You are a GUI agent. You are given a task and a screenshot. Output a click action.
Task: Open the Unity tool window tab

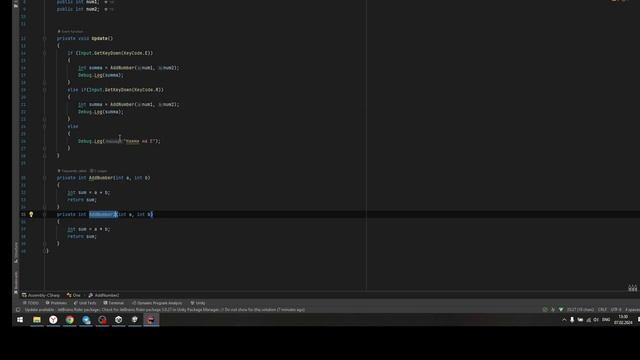(x=198, y=303)
